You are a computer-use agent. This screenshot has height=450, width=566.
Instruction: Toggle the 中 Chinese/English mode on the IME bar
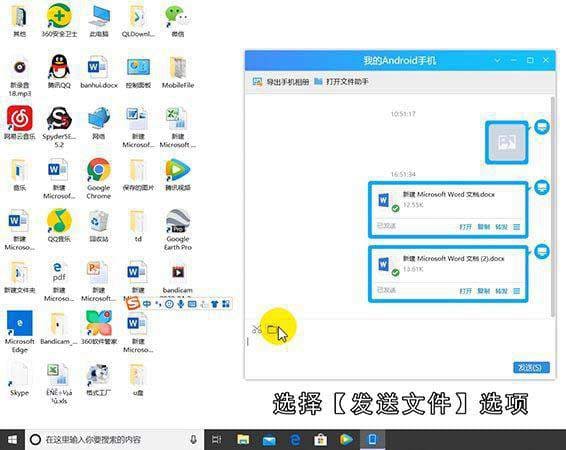pyautogui.click(x=147, y=304)
